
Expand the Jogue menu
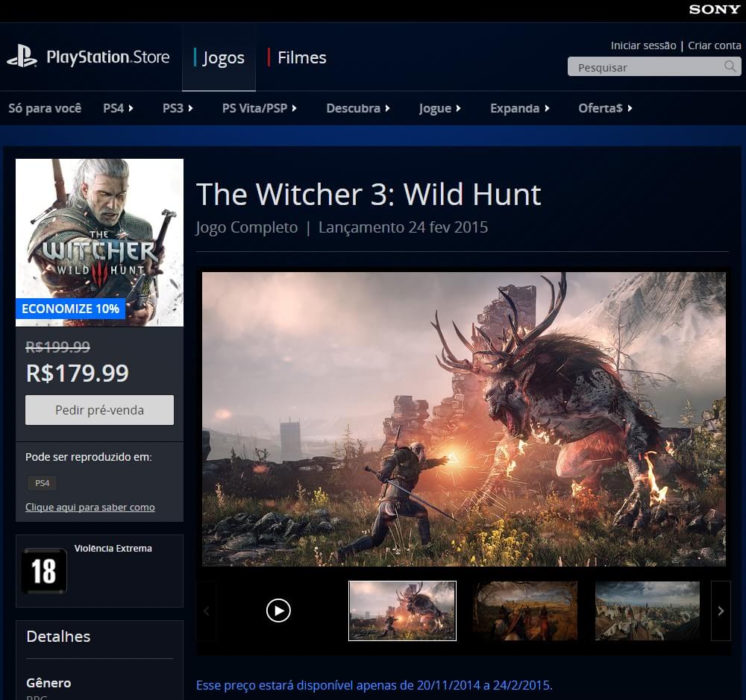click(x=439, y=108)
